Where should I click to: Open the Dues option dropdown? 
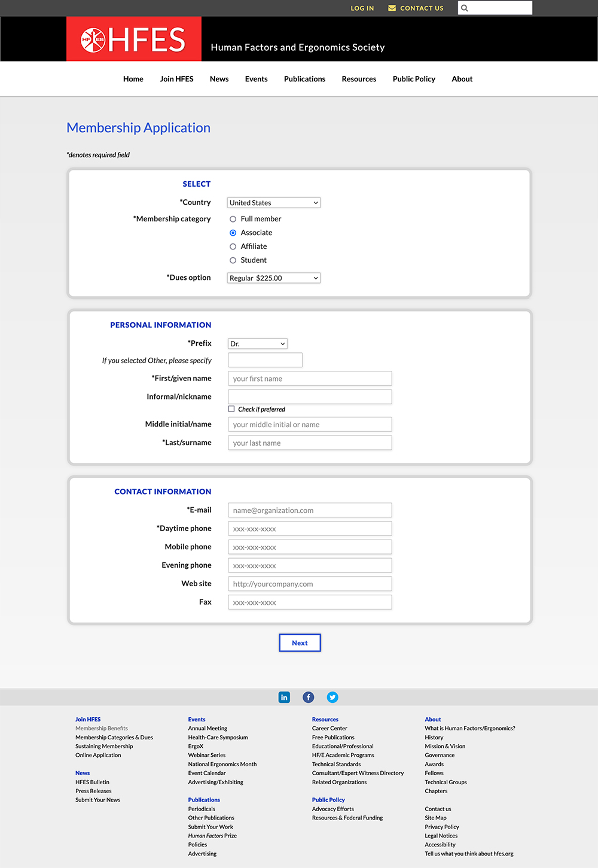coord(273,278)
